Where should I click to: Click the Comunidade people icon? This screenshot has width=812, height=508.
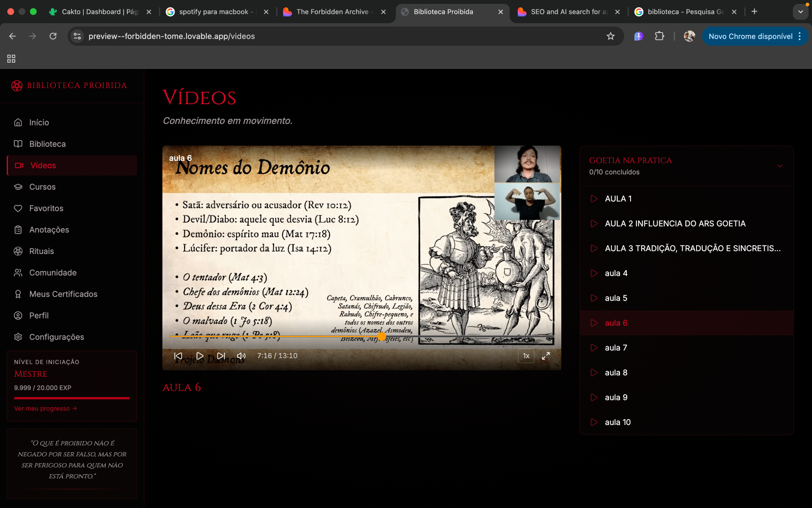(x=18, y=273)
